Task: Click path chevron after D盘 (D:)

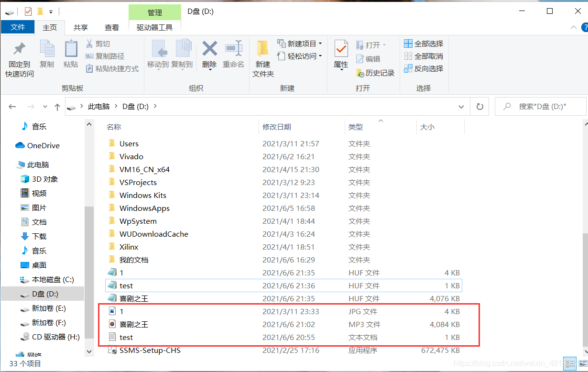Action: tap(155, 107)
